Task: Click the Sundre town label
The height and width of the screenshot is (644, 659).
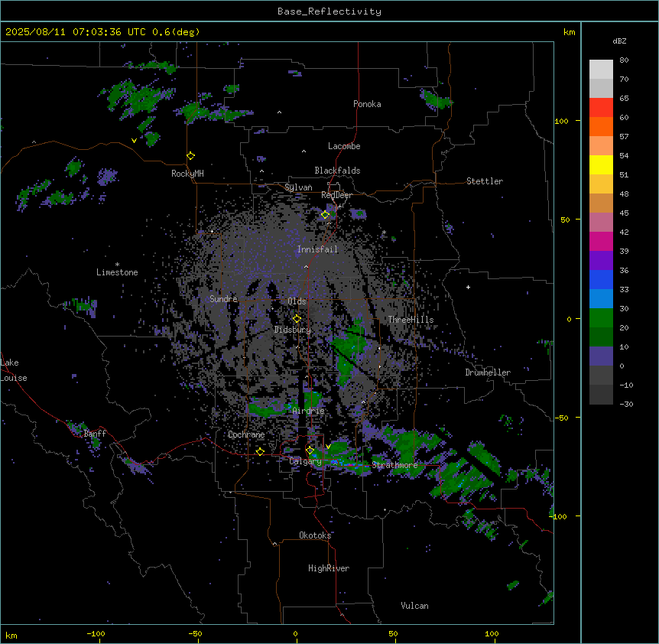Action: tap(223, 299)
